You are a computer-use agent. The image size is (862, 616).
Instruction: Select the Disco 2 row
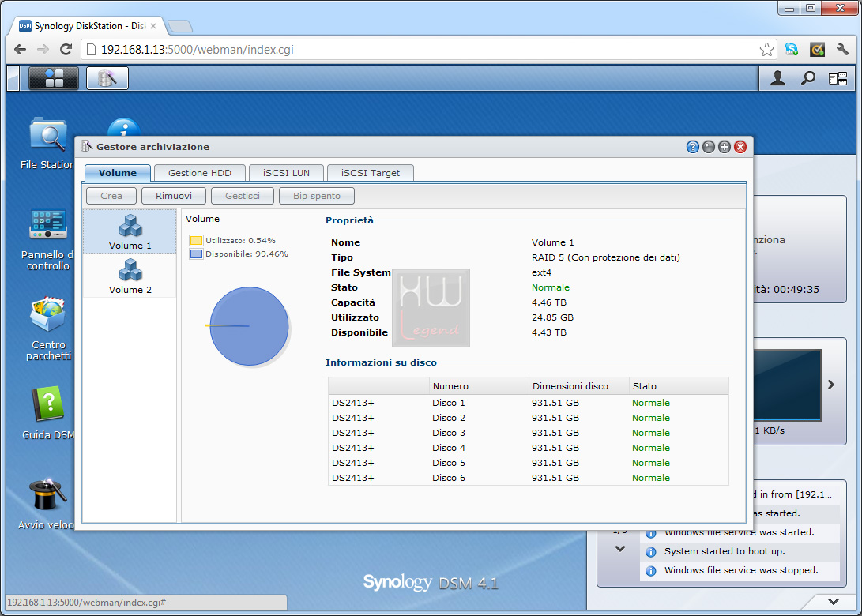coord(529,418)
